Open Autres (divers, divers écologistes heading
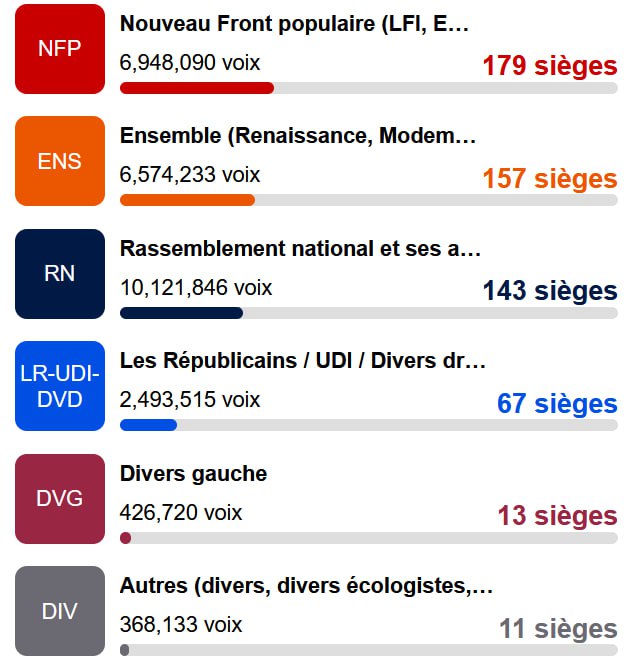Image resolution: width=639 pixels, height=668 pixels. (306, 586)
